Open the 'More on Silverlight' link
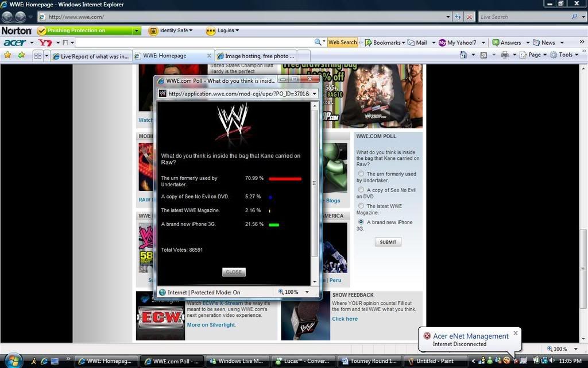 [x=211, y=325]
